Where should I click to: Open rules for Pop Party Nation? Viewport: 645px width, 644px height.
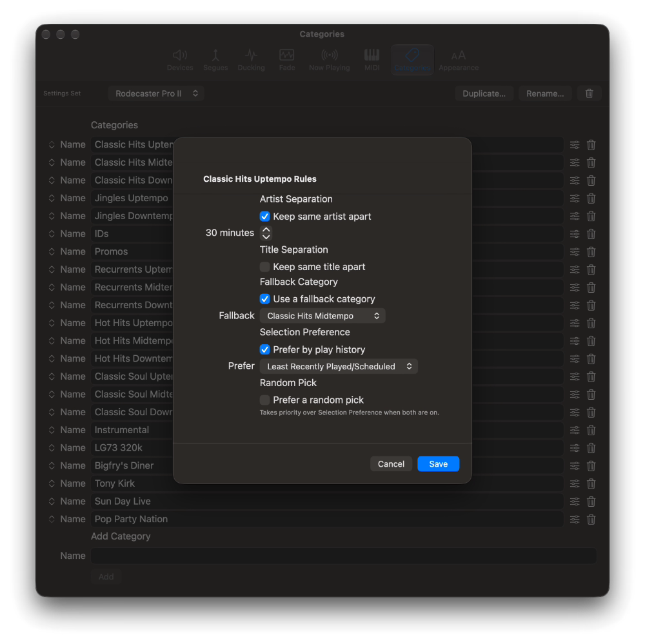(x=575, y=520)
